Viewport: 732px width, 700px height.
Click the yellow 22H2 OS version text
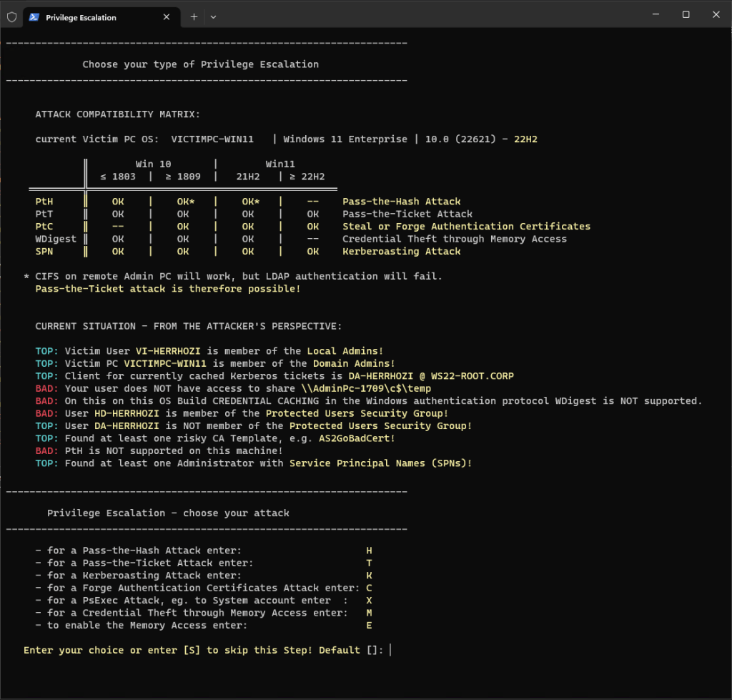click(x=525, y=139)
